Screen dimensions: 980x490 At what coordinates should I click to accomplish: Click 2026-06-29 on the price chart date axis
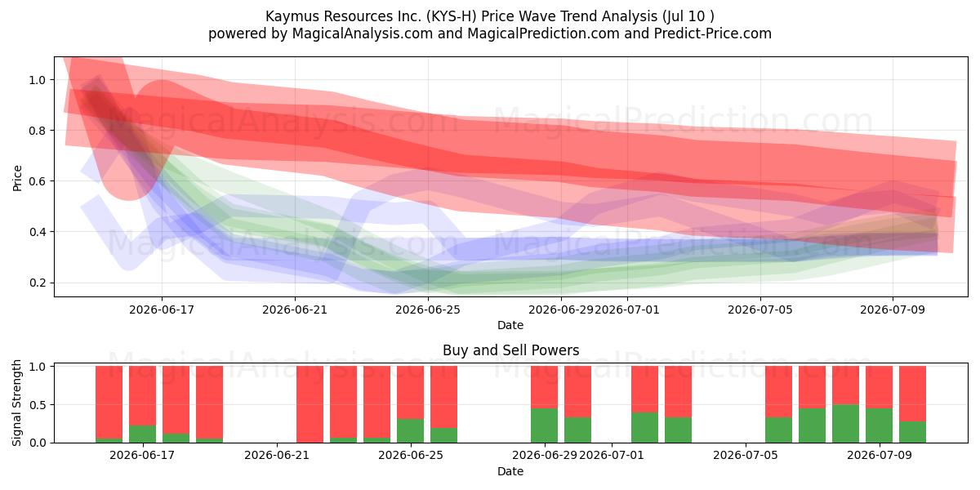pos(561,310)
